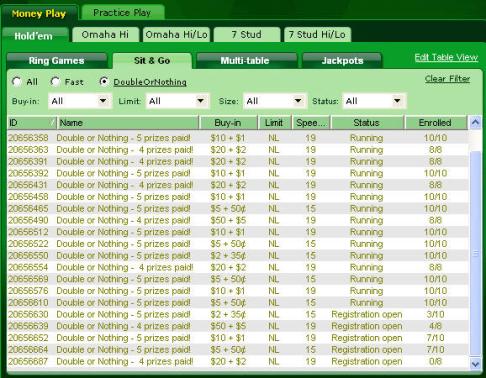Select the Omaha Hi tab
The width and height of the screenshot is (486, 378).
click(105, 34)
